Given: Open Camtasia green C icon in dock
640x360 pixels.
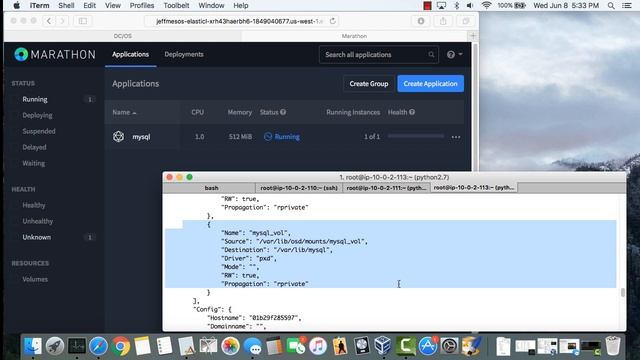Looking at the screenshot, I should coord(405,346).
